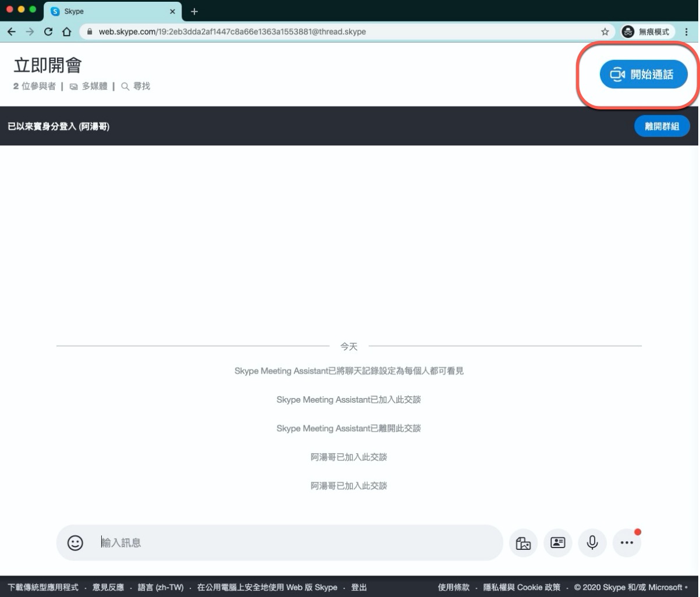Open the emoji picker smiley icon
Viewport: 700px width, 597px height.
point(75,543)
